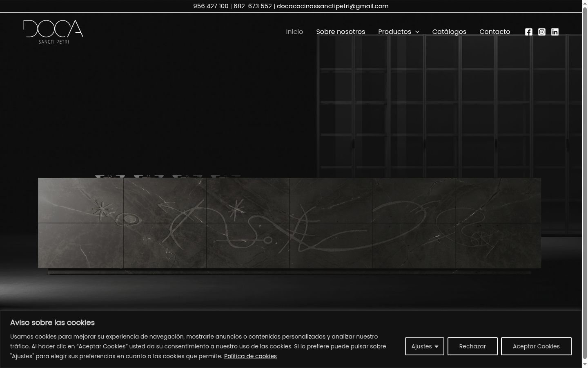Open the Instagram profile icon
588x368 pixels.
coord(541,32)
